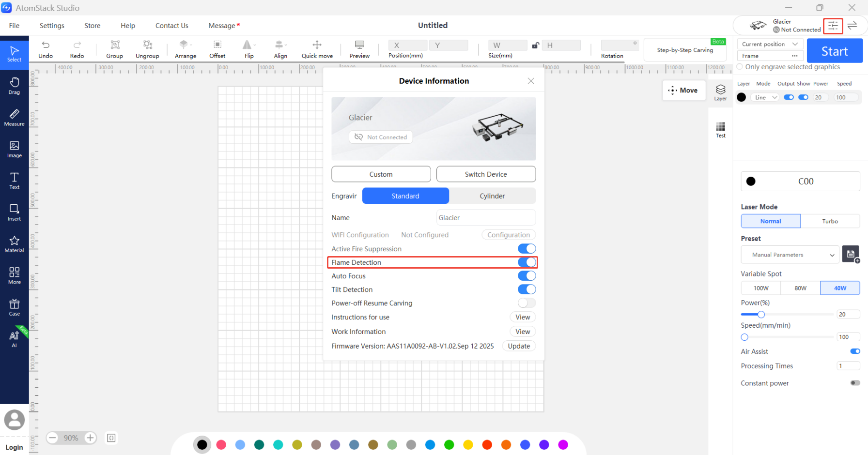The height and width of the screenshot is (455, 868).
Task: Click the Undo icon
Action: coord(46,45)
